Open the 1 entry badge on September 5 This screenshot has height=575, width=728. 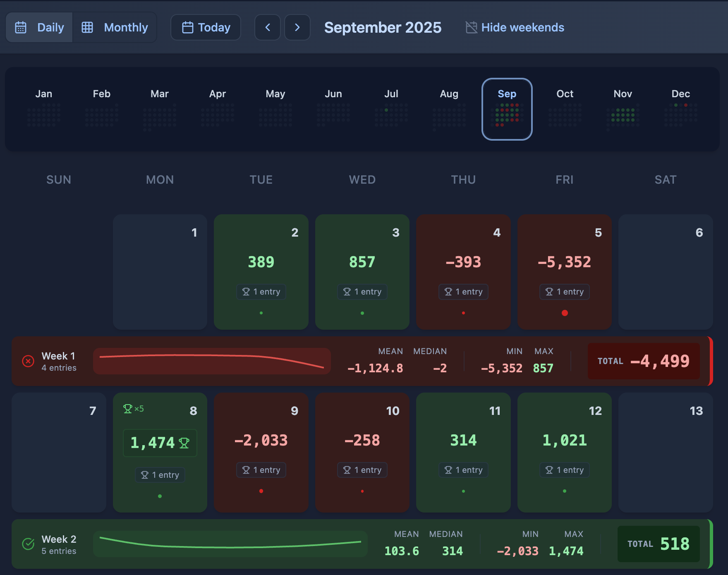click(x=564, y=292)
